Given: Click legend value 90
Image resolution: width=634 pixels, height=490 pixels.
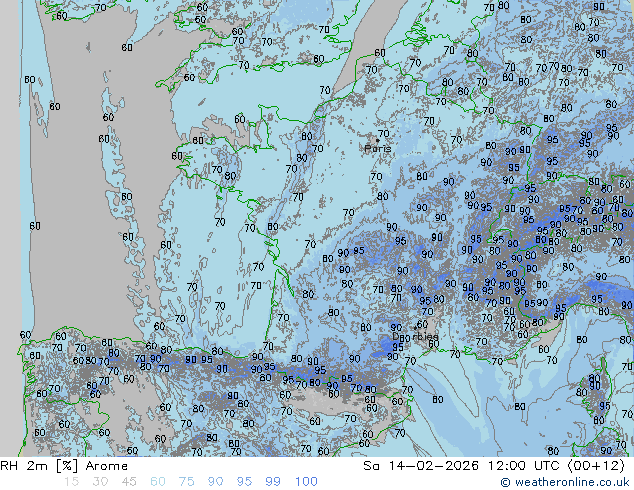Looking at the screenshot, I should click(215, 482).
